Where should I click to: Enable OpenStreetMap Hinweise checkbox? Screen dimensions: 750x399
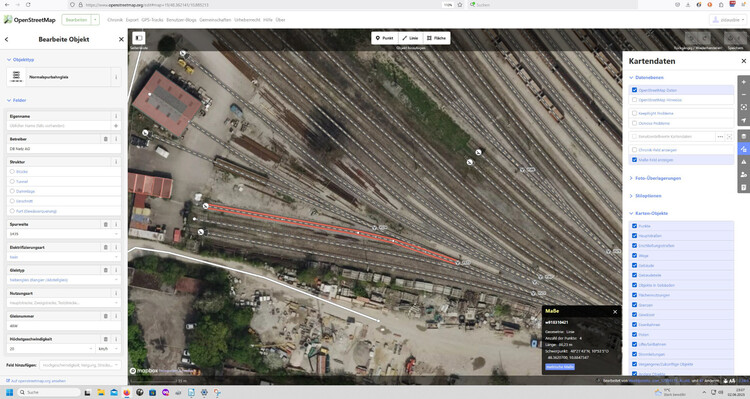tap(634, 100)
